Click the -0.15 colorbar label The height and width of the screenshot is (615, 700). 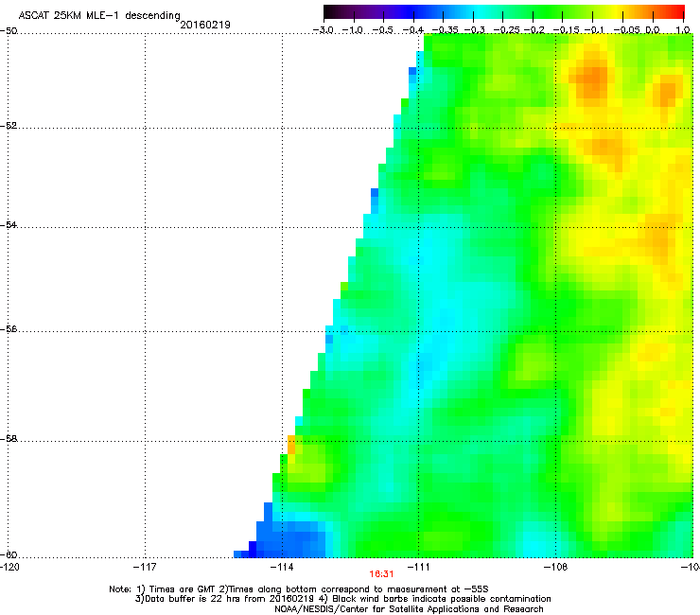(566, 30)
